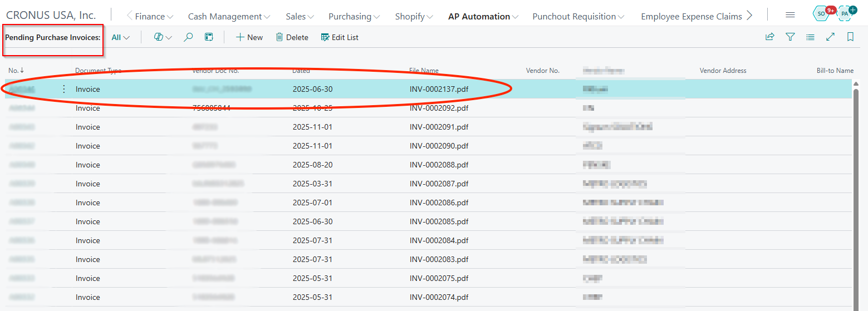Click the Edit List button
This screenshot has height=311, width=868.
point(340,37)
